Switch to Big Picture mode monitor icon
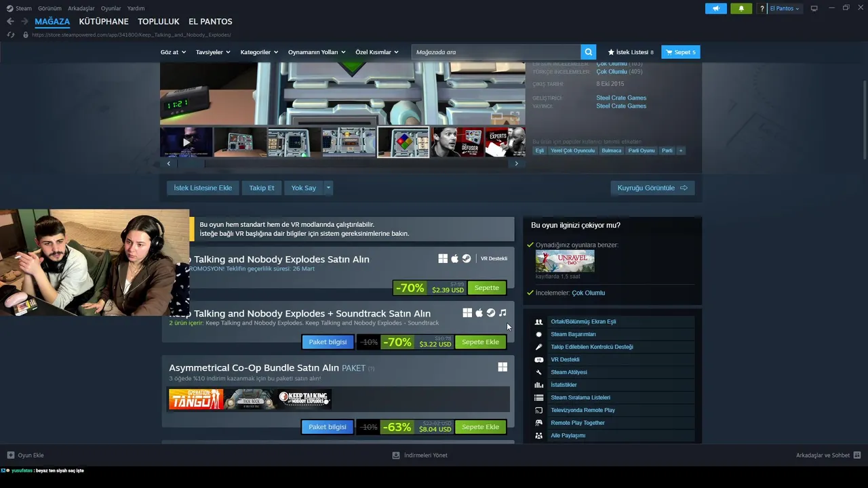 click(814, 8)
